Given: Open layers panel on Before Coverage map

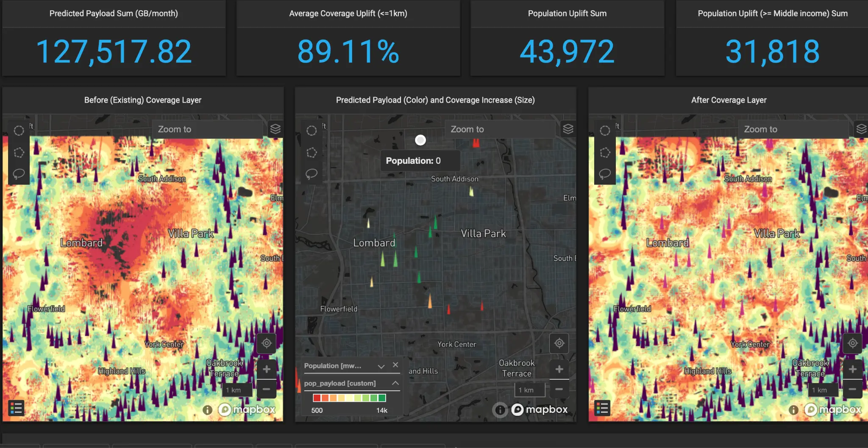Looking at the screenshot, I should pos(275,129).
